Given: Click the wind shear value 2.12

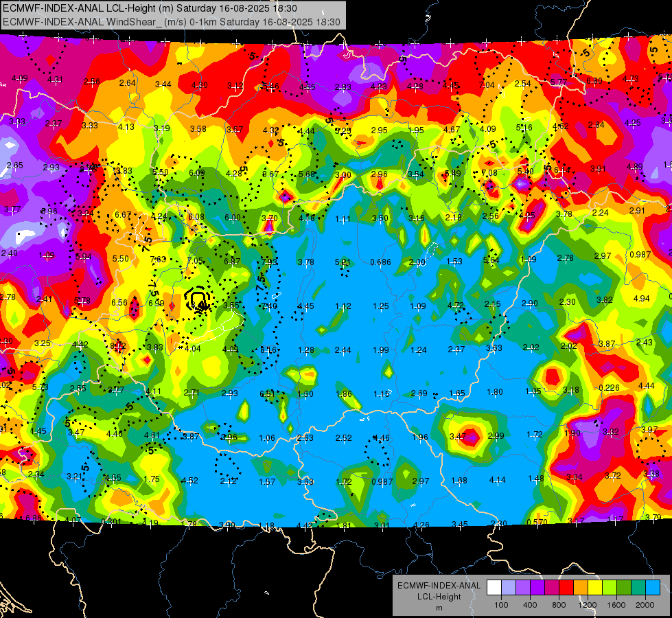Looking at the screenshot, I should point(228,481).
